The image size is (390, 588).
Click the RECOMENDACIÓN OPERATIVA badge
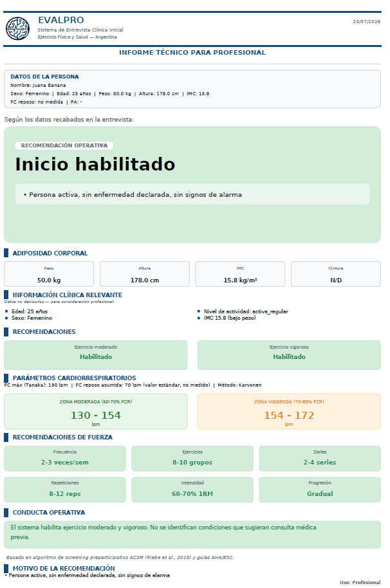point(64,145)
